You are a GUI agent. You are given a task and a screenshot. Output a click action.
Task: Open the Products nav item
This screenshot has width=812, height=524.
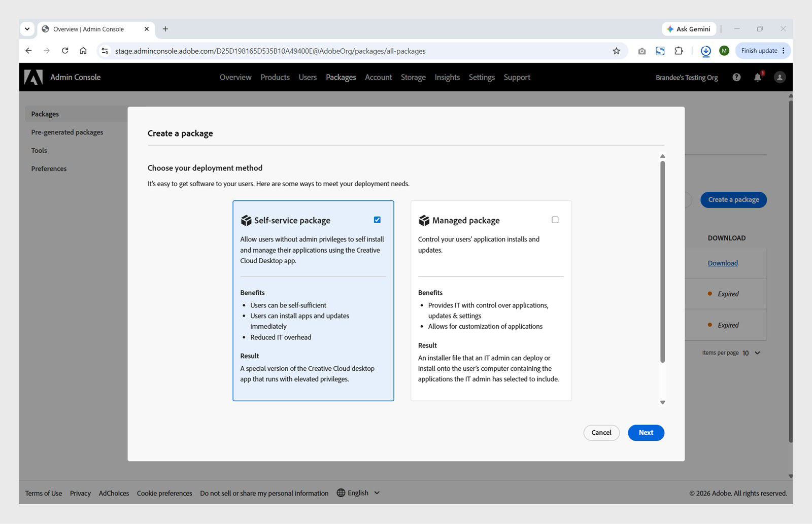(275, 77)
